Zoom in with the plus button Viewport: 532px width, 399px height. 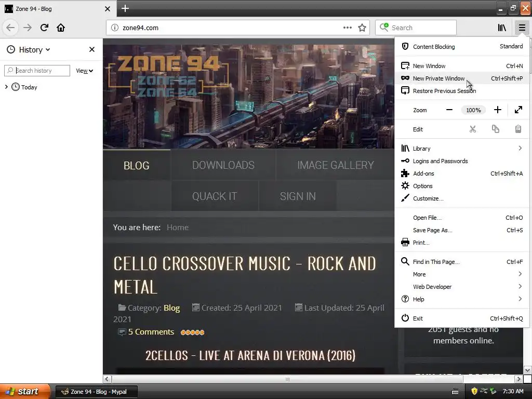497,110
